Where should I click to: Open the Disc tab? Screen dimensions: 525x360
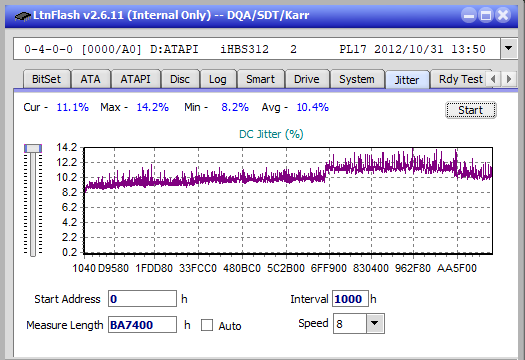pyautogui.click(x=180, y=79)
